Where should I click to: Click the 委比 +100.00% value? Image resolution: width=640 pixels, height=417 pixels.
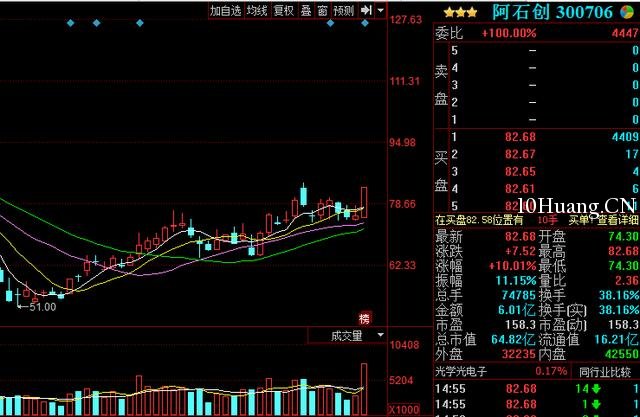coord(509,33)
